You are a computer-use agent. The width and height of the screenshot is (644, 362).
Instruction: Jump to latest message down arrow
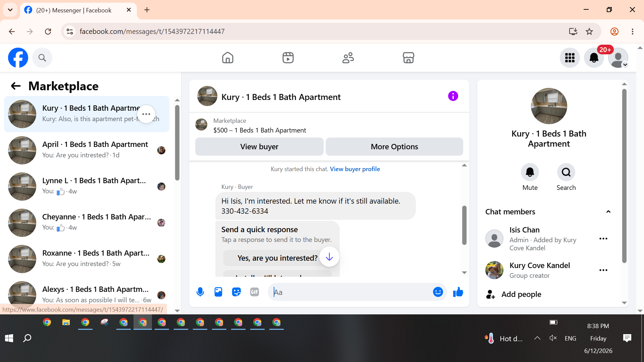(329, 257)
